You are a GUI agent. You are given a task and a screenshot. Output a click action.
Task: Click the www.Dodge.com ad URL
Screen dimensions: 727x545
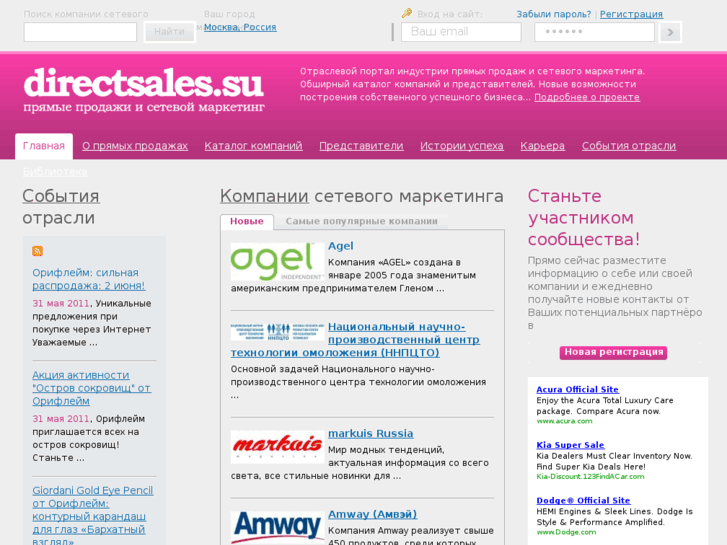point(566,532)
